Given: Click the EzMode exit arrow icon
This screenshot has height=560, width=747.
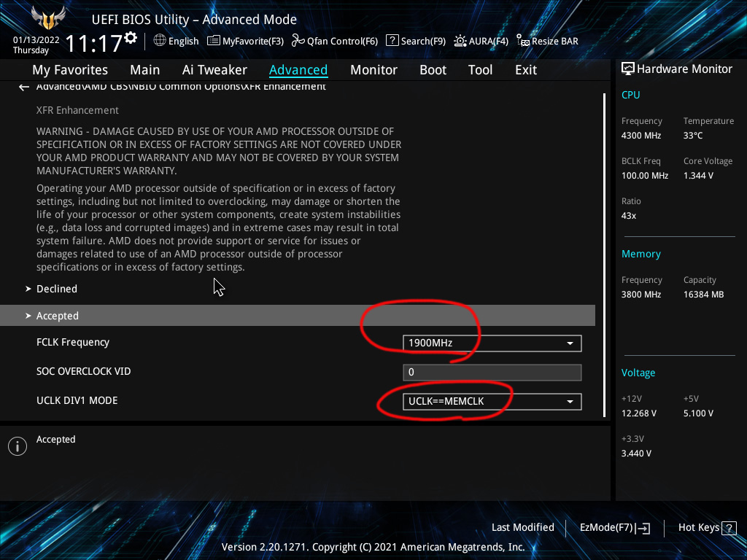Looking at the screenshot, I should [643, 528].
